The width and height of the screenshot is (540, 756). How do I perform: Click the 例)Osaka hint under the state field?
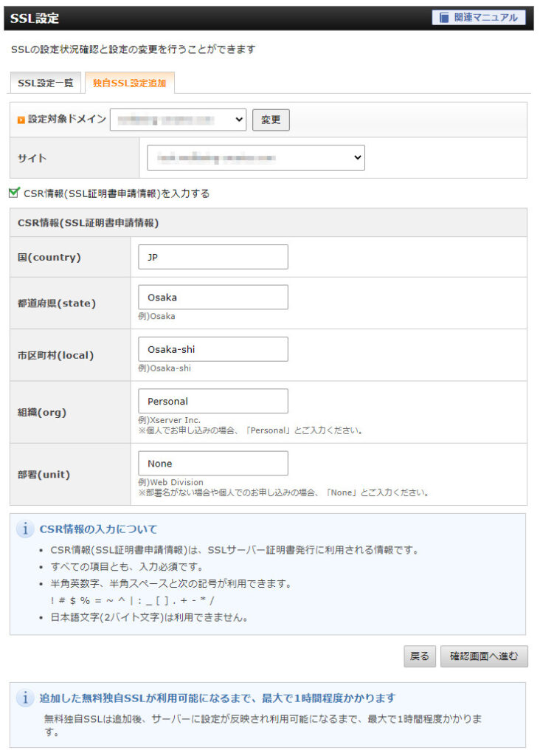[x=156, y=316]
